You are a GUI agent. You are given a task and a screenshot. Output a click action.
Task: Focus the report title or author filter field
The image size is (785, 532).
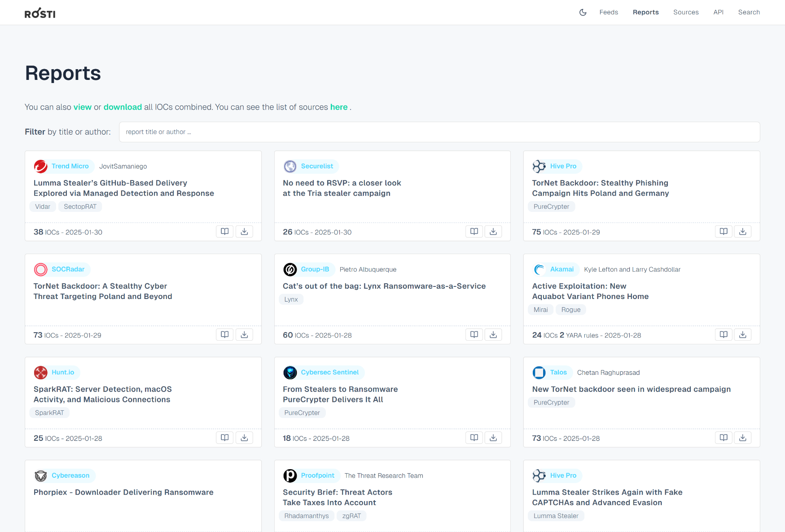439,132
